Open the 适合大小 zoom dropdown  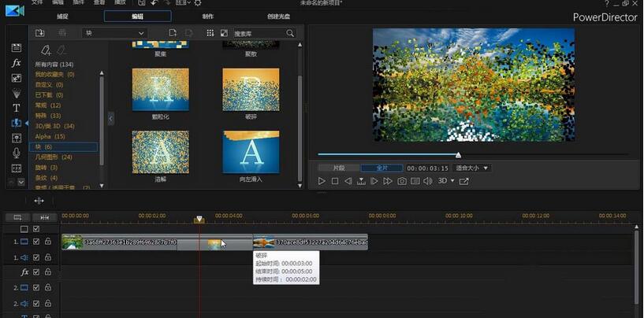472,168
